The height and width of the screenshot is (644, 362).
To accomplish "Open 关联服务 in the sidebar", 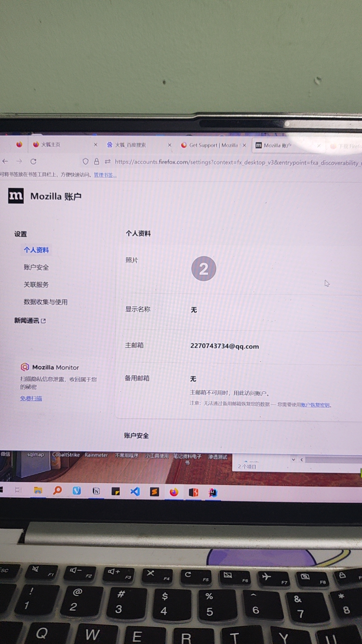I will (x=36, y=285).
